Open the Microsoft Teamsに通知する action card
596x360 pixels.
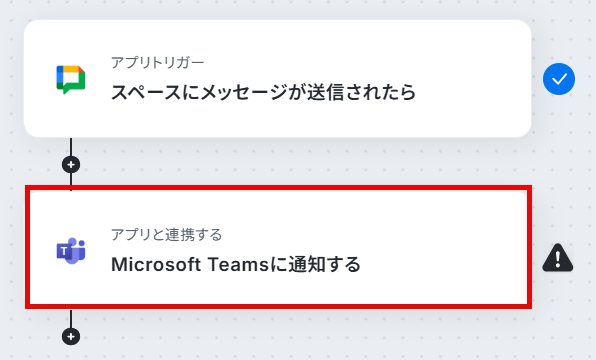coord(278,247)
